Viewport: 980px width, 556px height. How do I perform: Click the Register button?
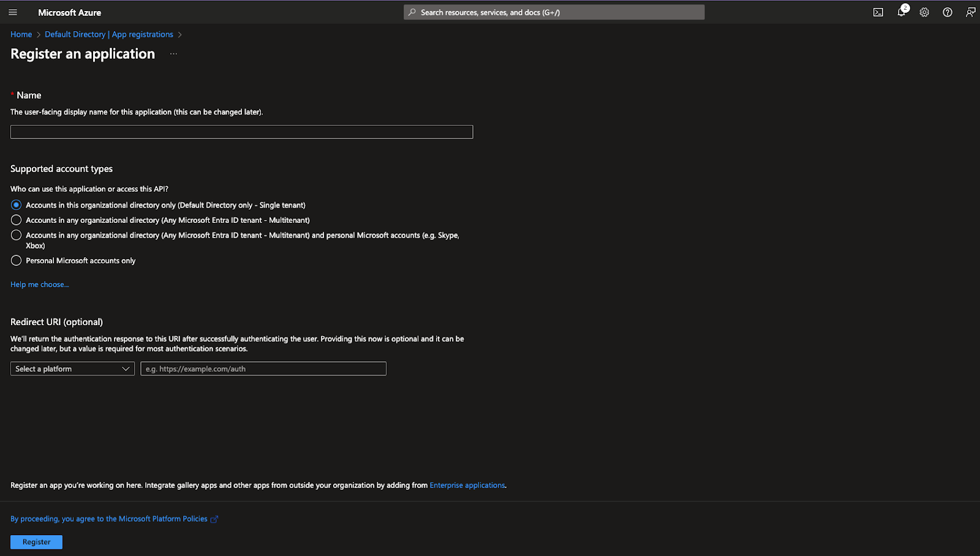pos(36,542)
